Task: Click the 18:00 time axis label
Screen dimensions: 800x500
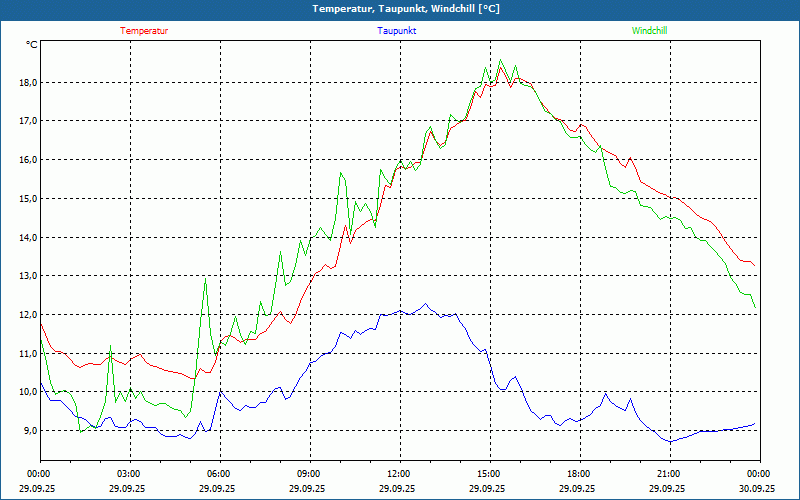Action: (x=579, y=474)
